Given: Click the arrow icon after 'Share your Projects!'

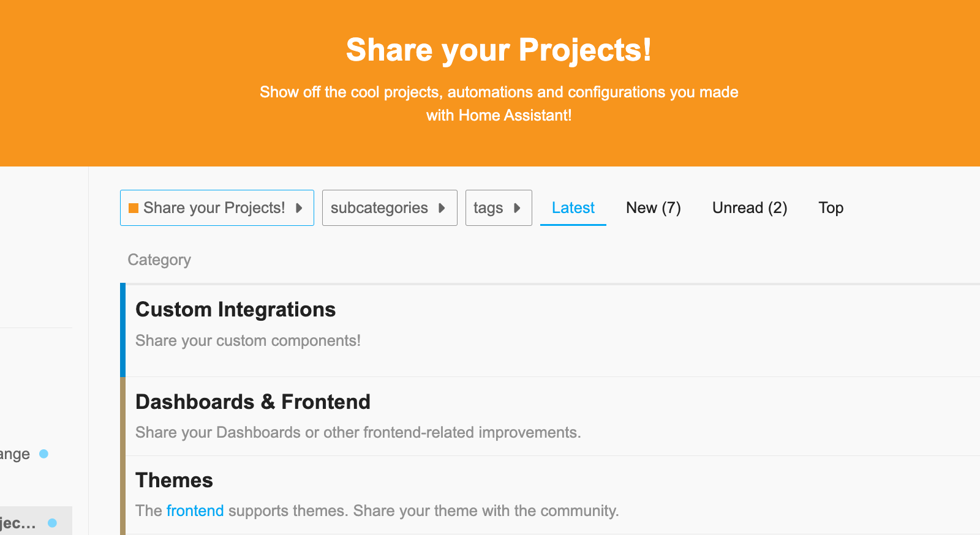Looking at the screenshot, I should (300, 208).
